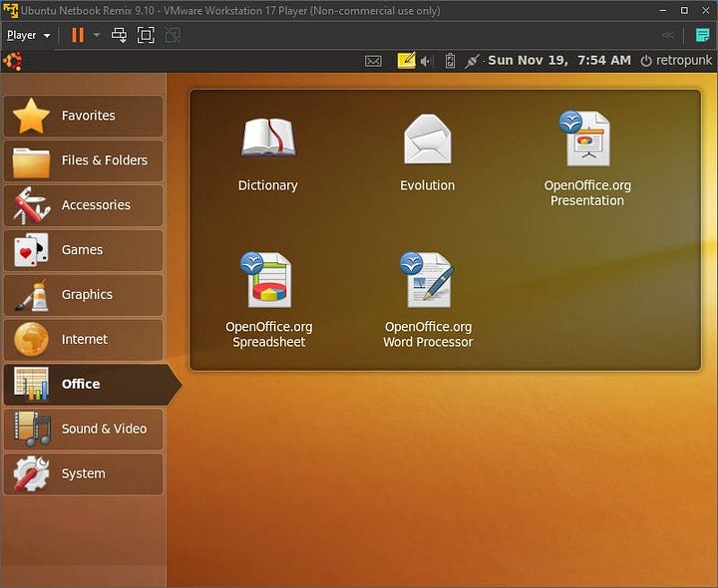
Task: Click the yellow sticky notes tray icon
Action: click(406, 61)
